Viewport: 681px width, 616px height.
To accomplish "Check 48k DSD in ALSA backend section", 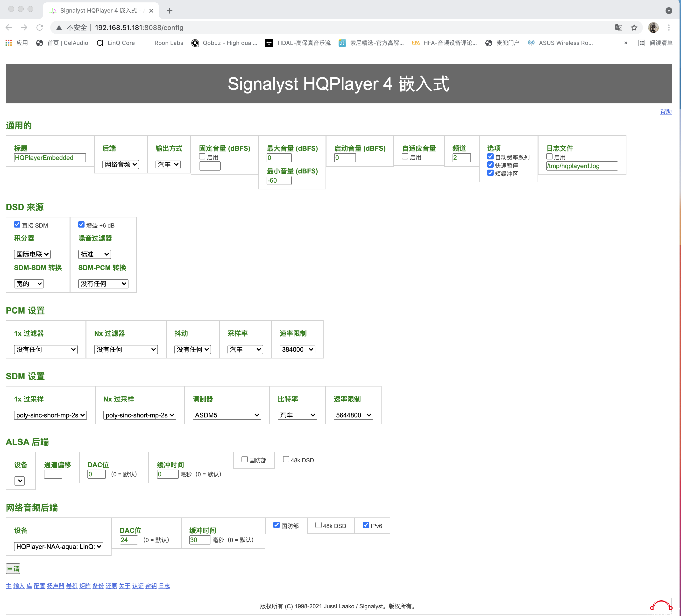I will click(286, 459).
